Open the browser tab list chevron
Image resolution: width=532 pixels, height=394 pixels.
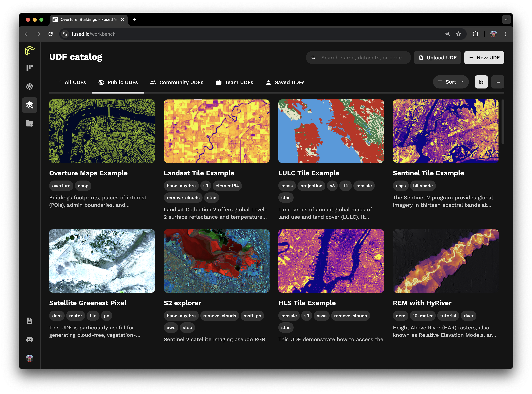click(506, 20)
